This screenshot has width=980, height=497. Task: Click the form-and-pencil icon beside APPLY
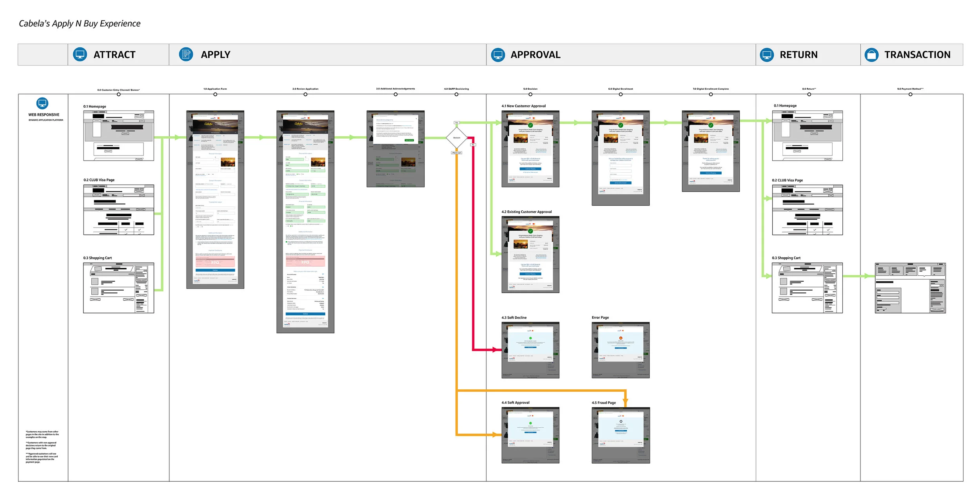coord(186,54)
